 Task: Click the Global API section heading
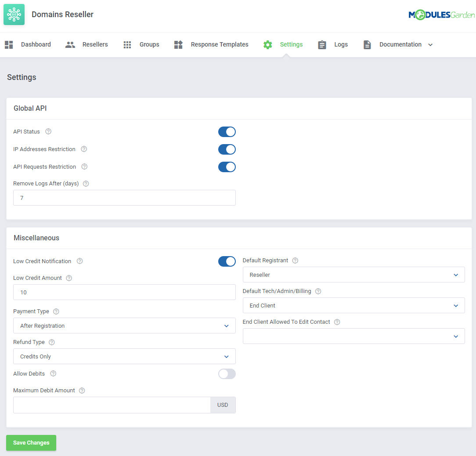pos(30,109)
